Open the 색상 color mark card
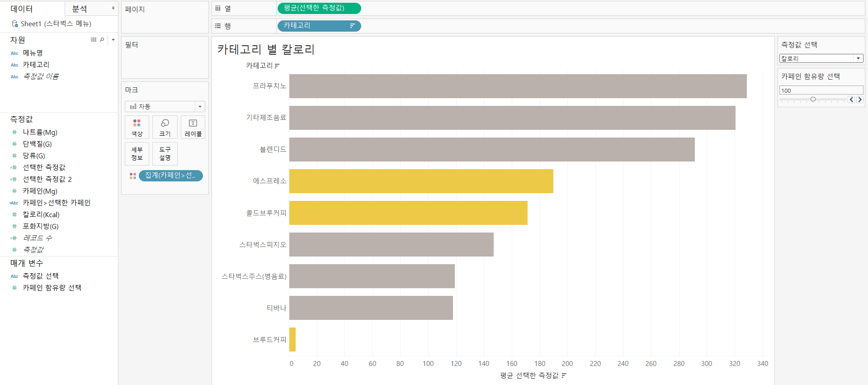Viewport: 868px width, 385px height. click(137, 127)
